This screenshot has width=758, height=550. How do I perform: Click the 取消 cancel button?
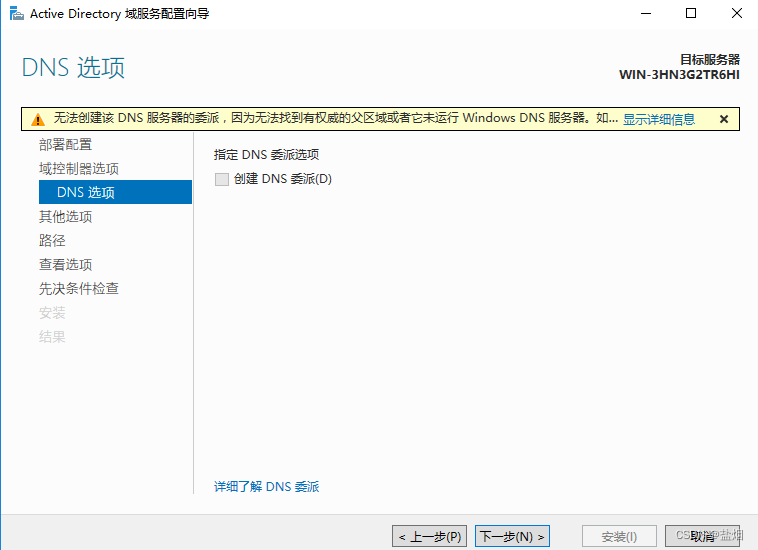702,536
